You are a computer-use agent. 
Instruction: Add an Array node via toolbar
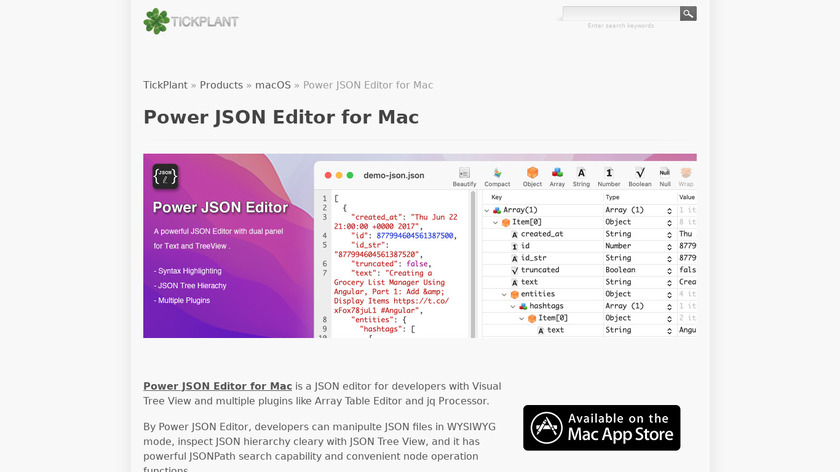pyautogui.click(x=557, y=177)
